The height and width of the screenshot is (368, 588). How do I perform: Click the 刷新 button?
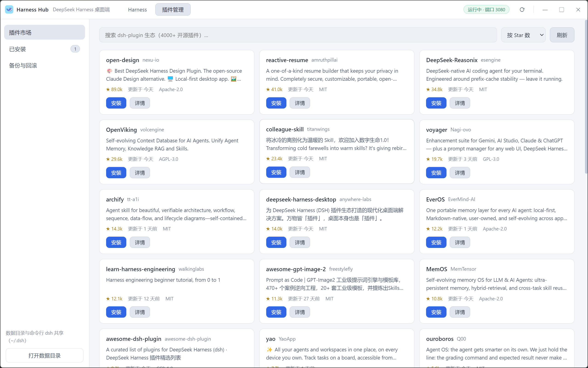(562, 35)
